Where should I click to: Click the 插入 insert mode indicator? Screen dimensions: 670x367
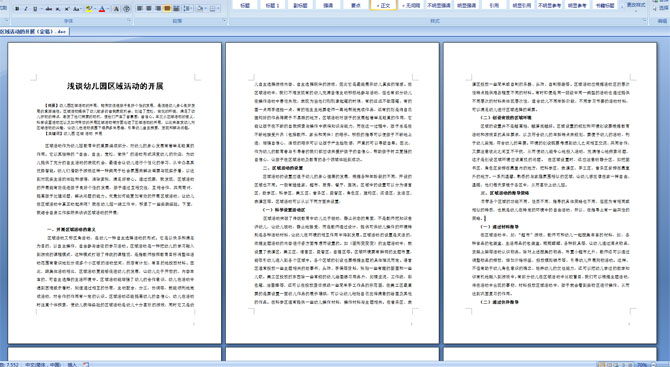point(72,364)
